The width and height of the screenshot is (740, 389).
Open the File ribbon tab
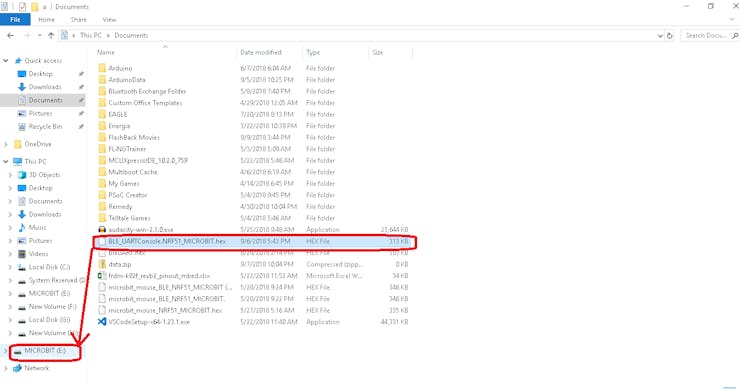pos(15,19)
